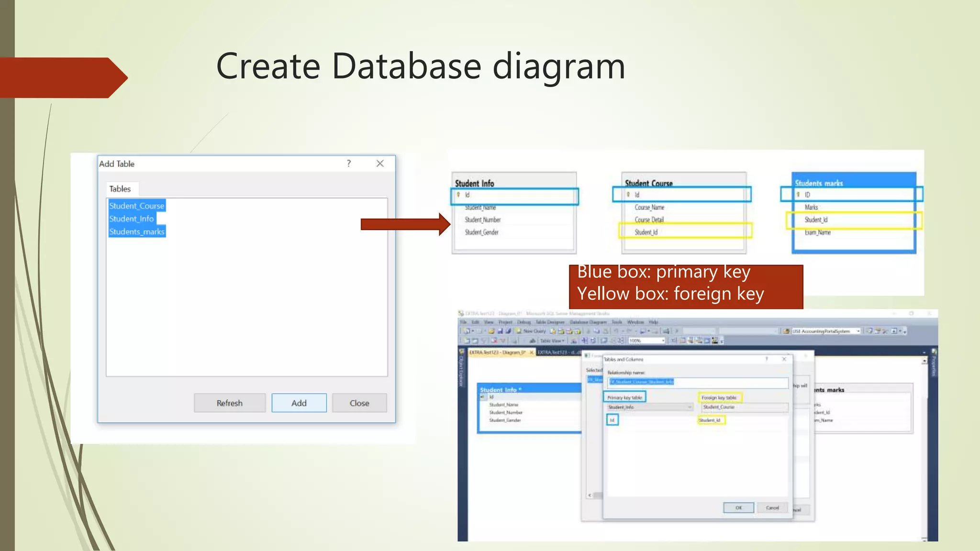This screenshot has height=551, width=980.
Task: Open the Tables tab in Add Table dialog
Action: [x=120, y=189]
